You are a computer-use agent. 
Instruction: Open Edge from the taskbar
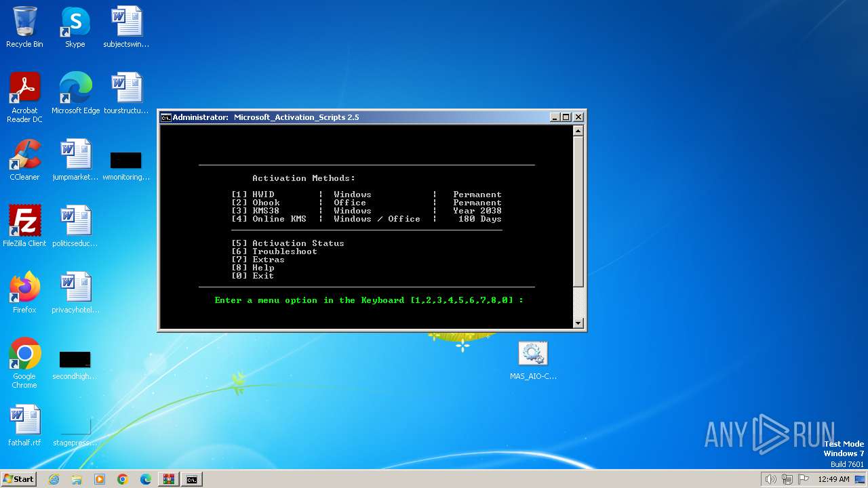[x=146, y=479]
